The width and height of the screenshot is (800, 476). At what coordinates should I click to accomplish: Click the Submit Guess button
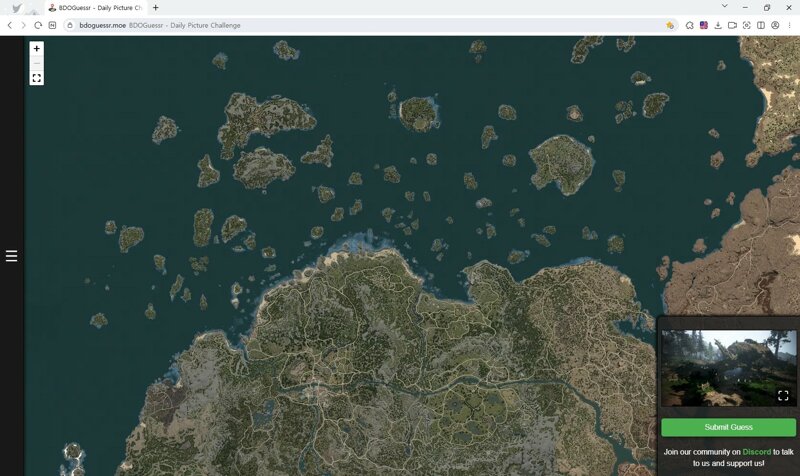[728, 427]
